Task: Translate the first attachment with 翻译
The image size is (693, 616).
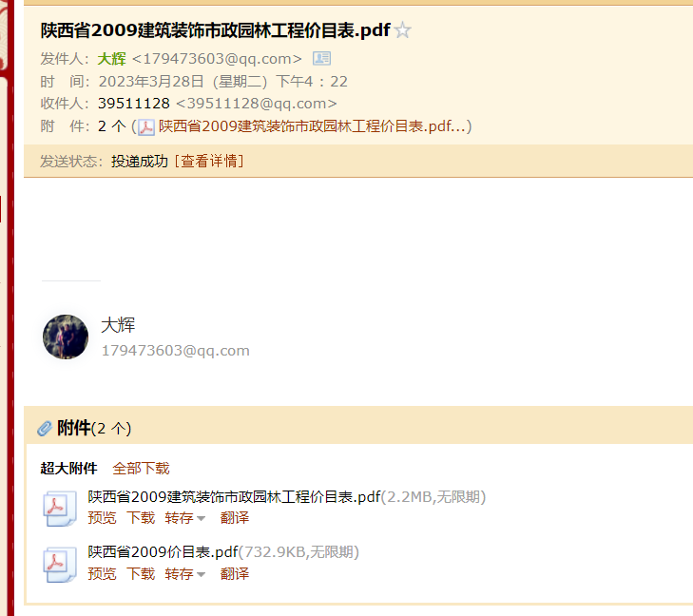Action: click(235, 517)
